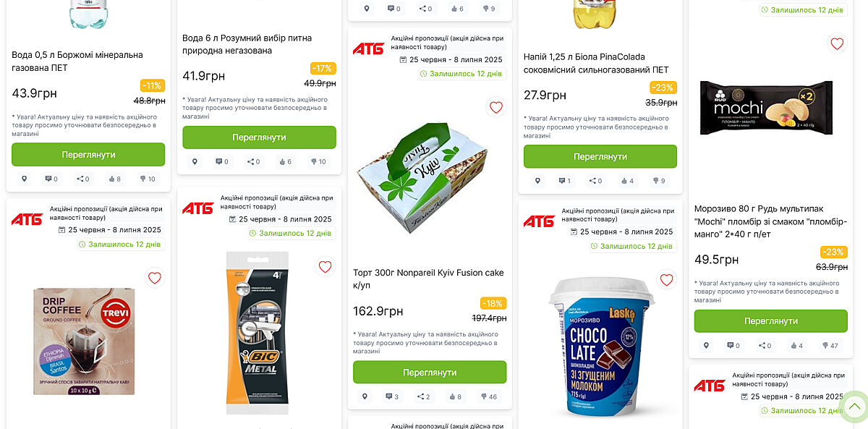
Task: Open comments icon on Kyiv Fusion cake card
Action: tap(392, 396)
